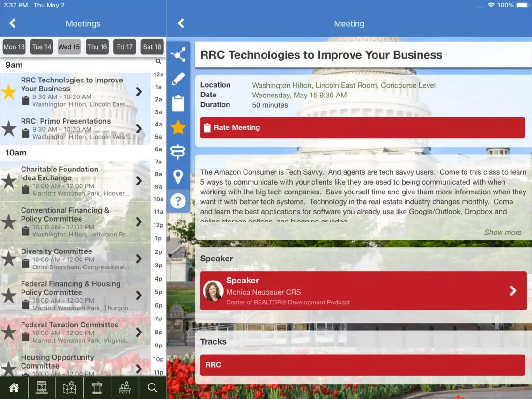Tap the Wi-Fi status icon
The image size is (532, 399).
[491, 5]
